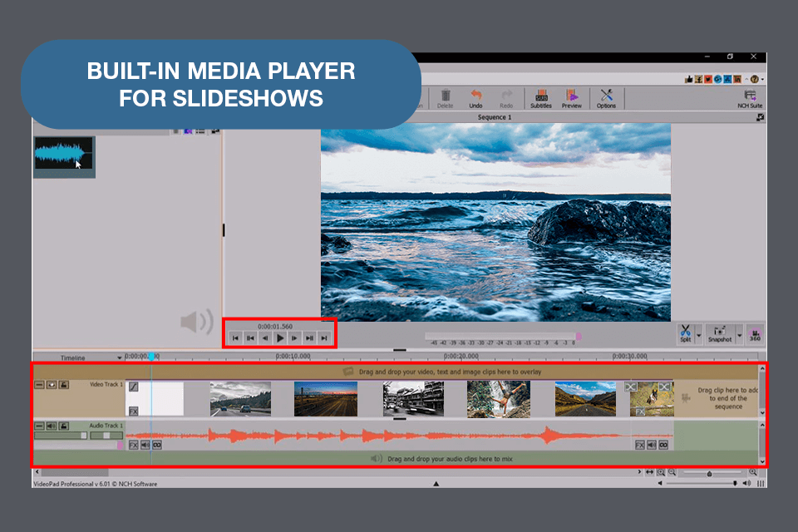Select the black-and-white street clip
Image resolution: width=798 pixels, height=532 pixels.
pyautogui.click(x=413, y=399)
